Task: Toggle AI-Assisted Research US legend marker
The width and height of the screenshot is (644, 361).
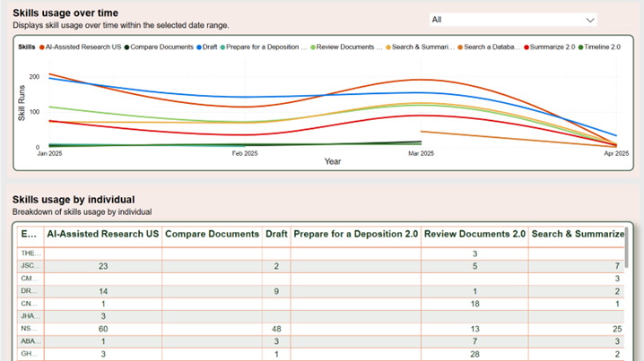Action: (41, 47)
